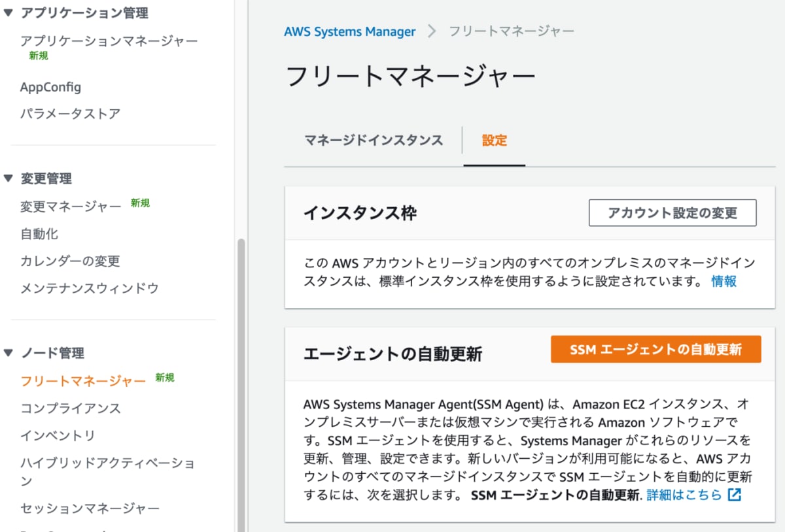Click the 情報 link
The height and width of the screenshot is (532, 785).
pyautogui.click(x=724, y=281)
